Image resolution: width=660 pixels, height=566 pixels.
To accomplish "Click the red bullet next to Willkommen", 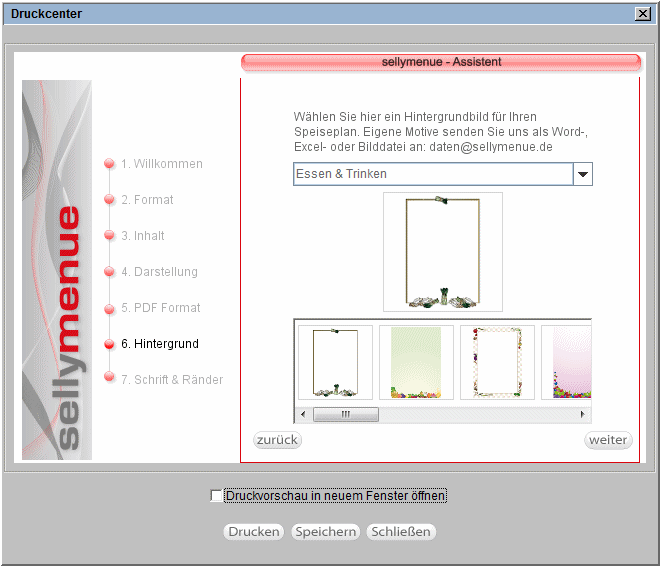I will point(109,164).
